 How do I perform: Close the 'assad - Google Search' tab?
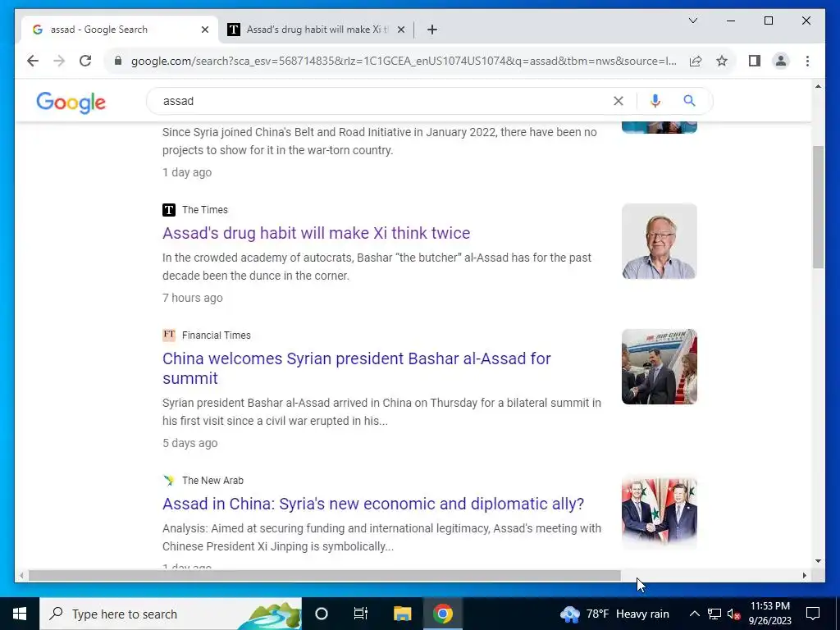(204, 30)
